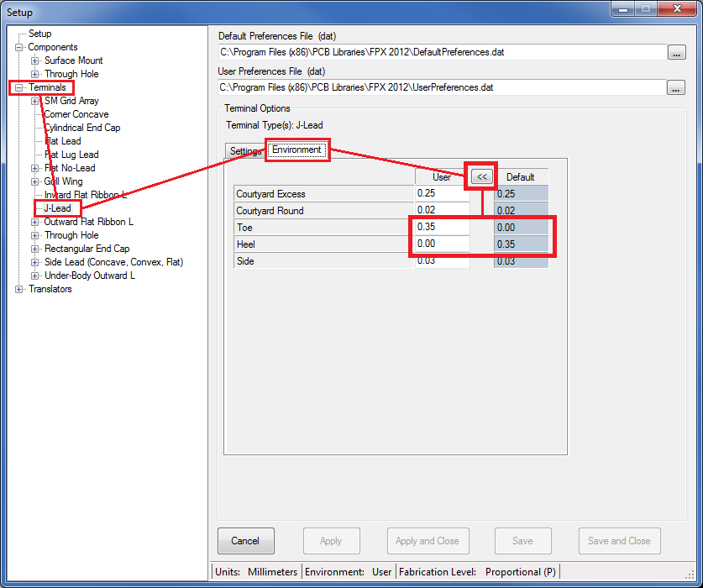Click Fabrication Level Proportional (P) entry
703x588 pixels.
pyautogui.click(x=477, y=572)
